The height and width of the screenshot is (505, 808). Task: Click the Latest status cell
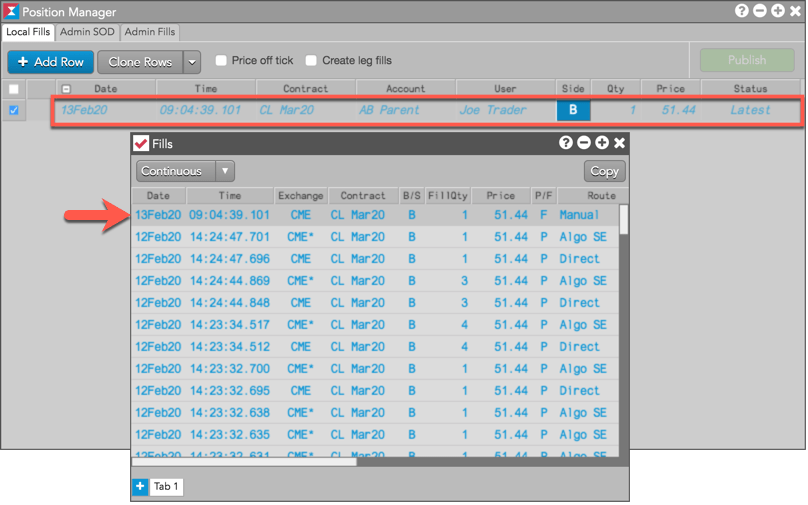click(750, 110)
